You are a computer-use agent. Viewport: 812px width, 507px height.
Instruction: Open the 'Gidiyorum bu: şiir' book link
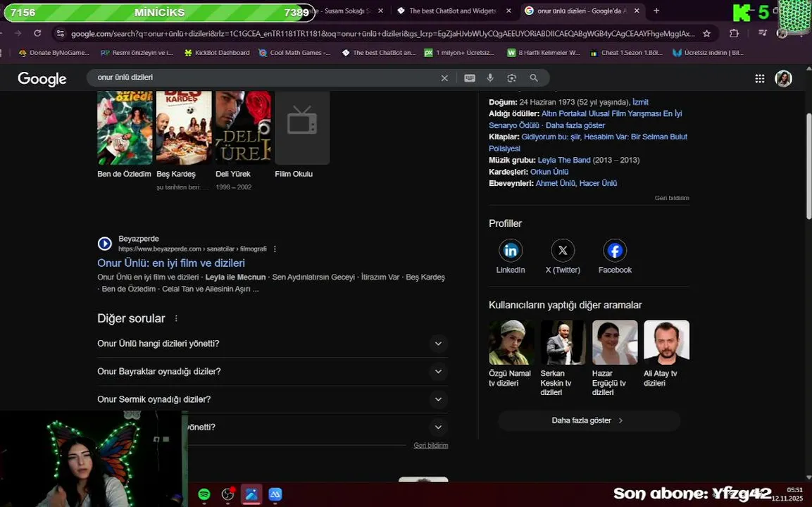pos(551,137)
